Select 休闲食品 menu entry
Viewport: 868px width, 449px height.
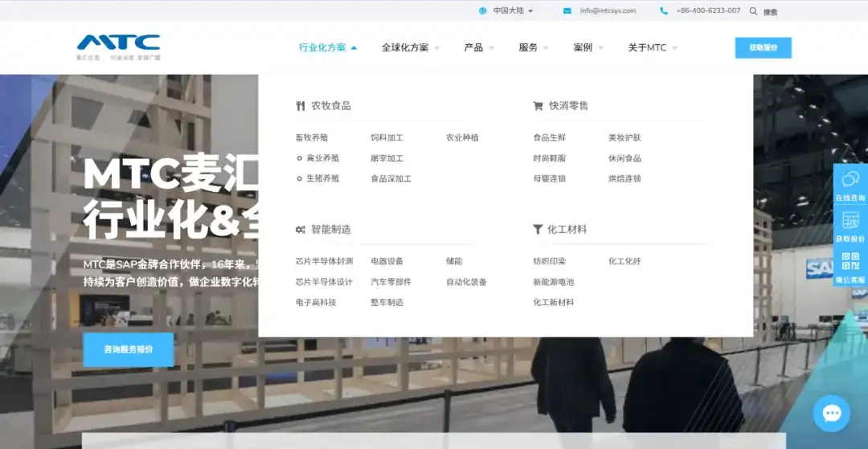624,158
